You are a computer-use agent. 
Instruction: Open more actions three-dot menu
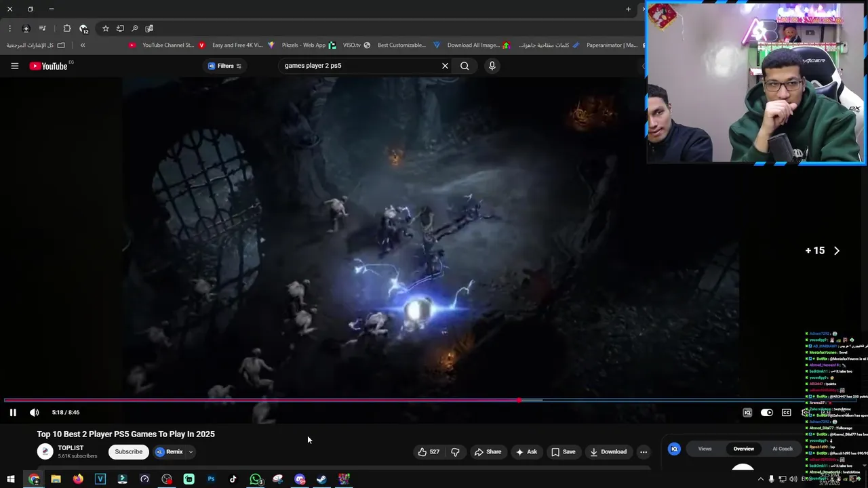[x=644, y=451]
